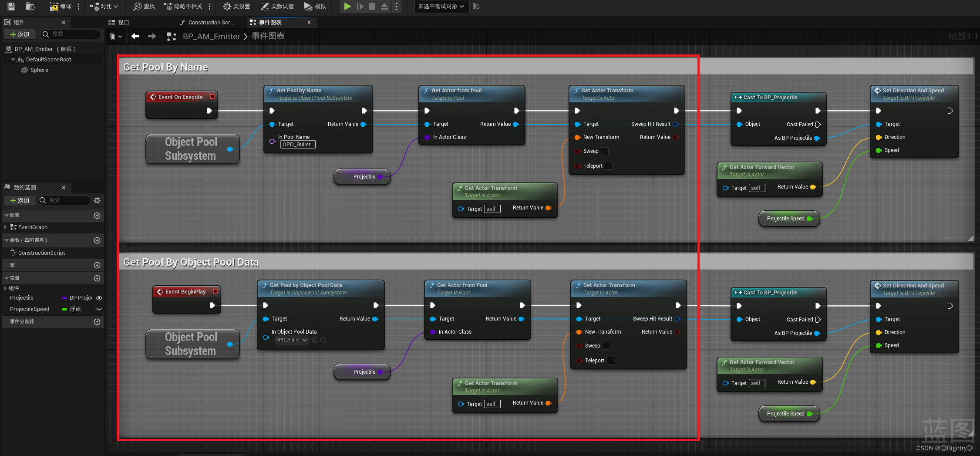Screen dimensions: 980x456
Task: Expand the EventGraph tree item
Action: coord(5,227)
